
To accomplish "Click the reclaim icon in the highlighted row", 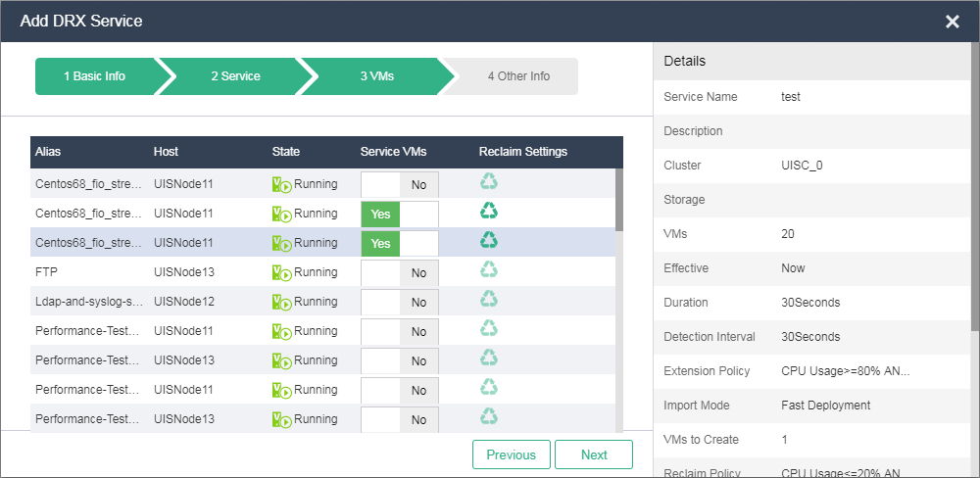I will pyautogui.click(x=488, y=240).
